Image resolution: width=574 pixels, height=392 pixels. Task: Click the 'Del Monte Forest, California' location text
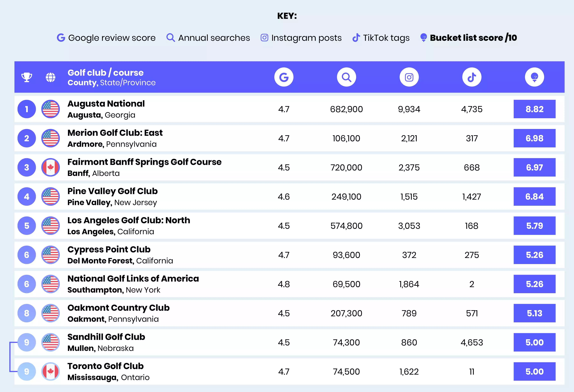pyautogui.click(x=120, y=261)
